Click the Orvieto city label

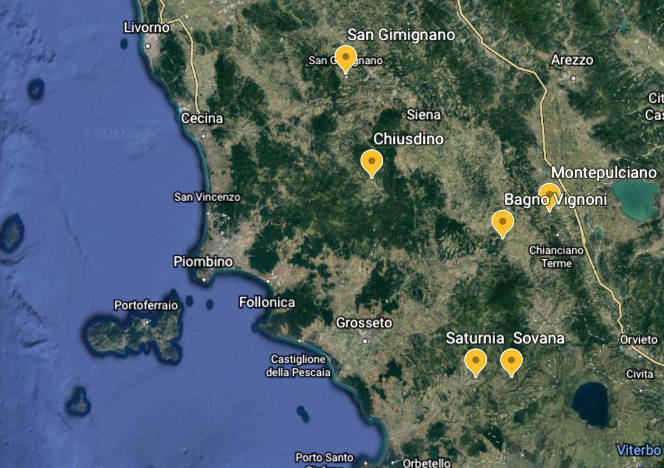[x=639, y=339]
